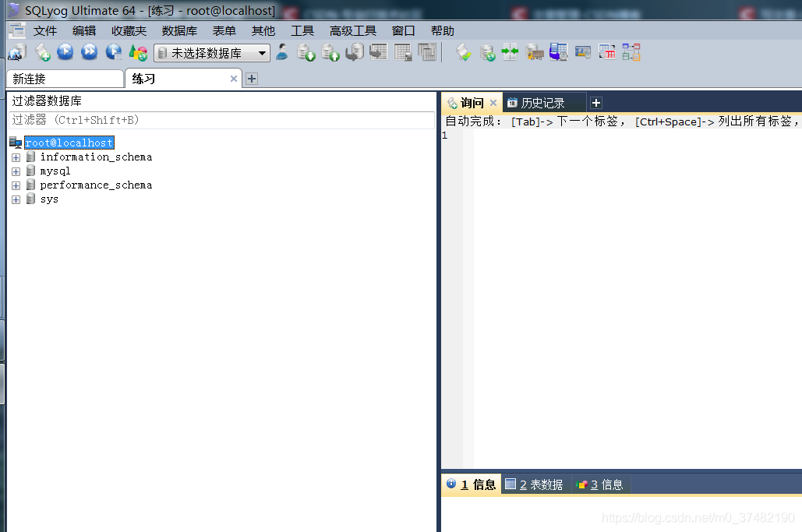Click the Create New Connection toolbar icon
This screenshot has width=802, height=532.
click(x=17, y=52)
